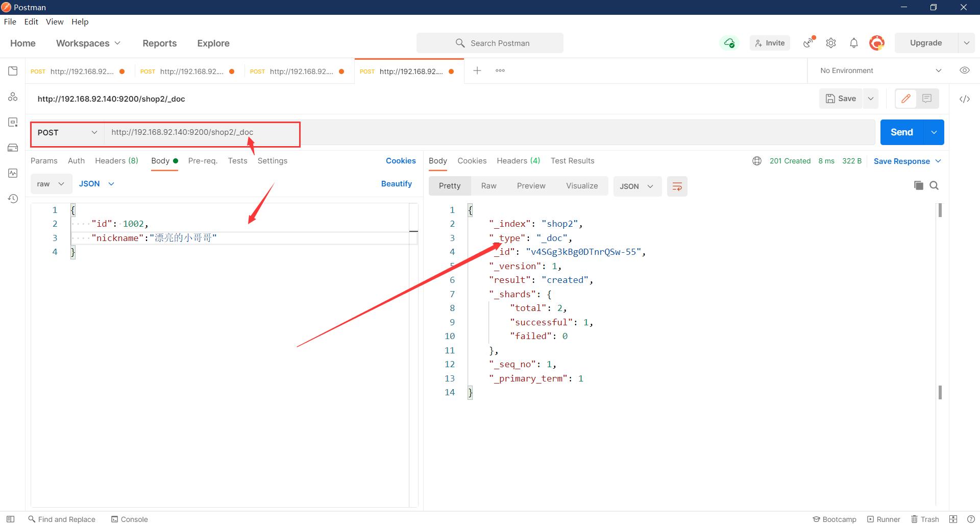
Task: Toggle sidebar icon in status bar
Action: click(10, 519)
